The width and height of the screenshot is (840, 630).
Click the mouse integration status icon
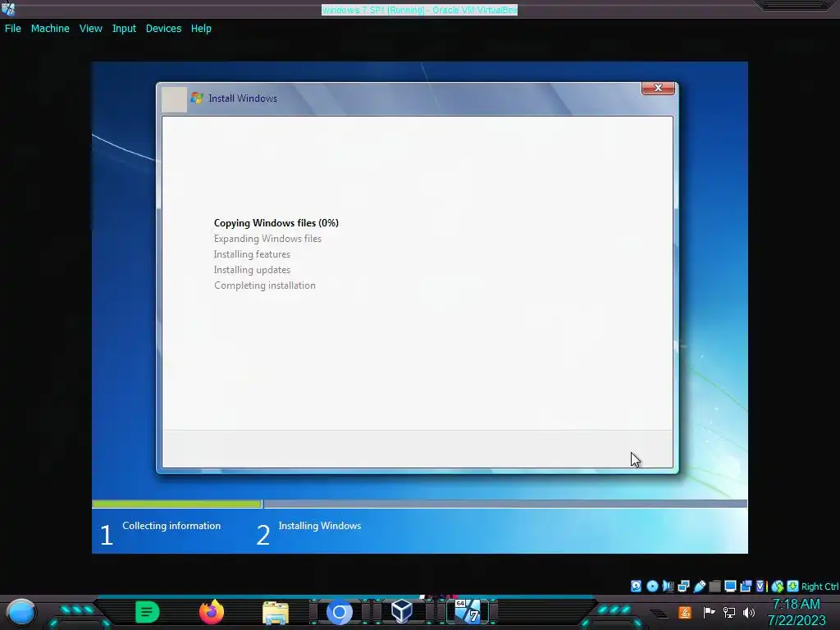point(778,586)
